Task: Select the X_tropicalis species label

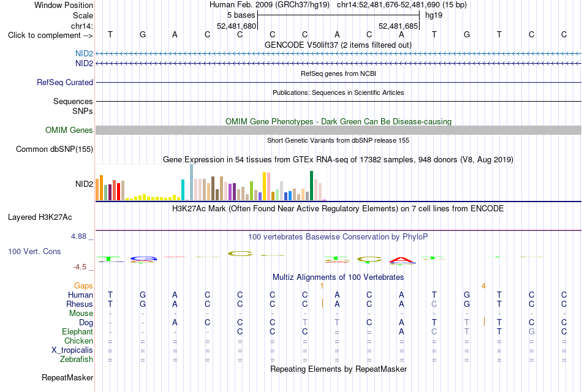Action: coord(72,350)
